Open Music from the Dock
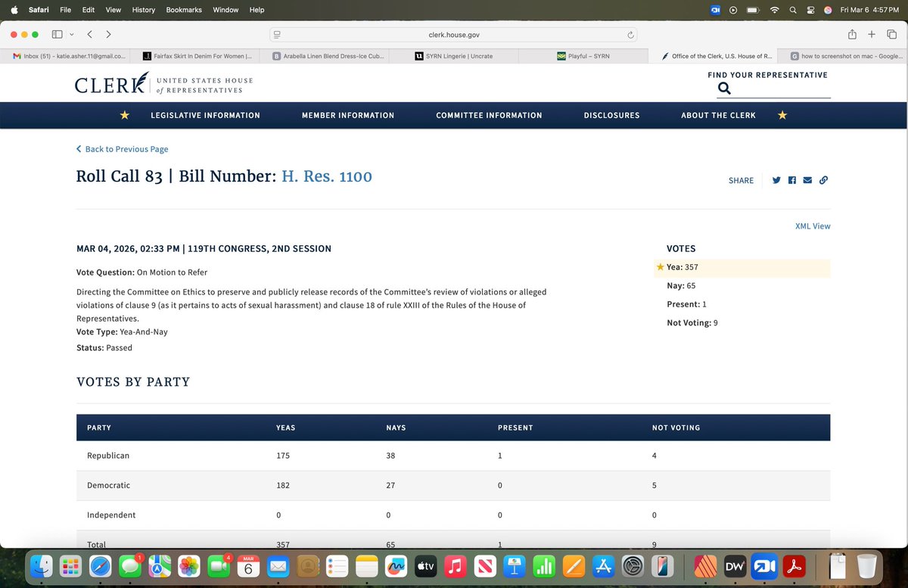Viewport: 908px width, 588px height. [455, 565]
